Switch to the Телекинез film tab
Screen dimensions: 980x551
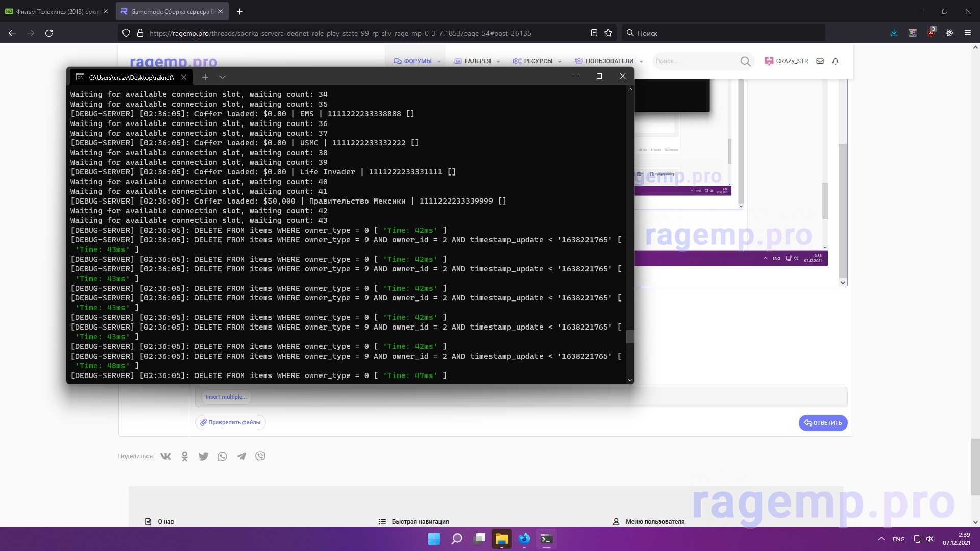coord(56,11)
